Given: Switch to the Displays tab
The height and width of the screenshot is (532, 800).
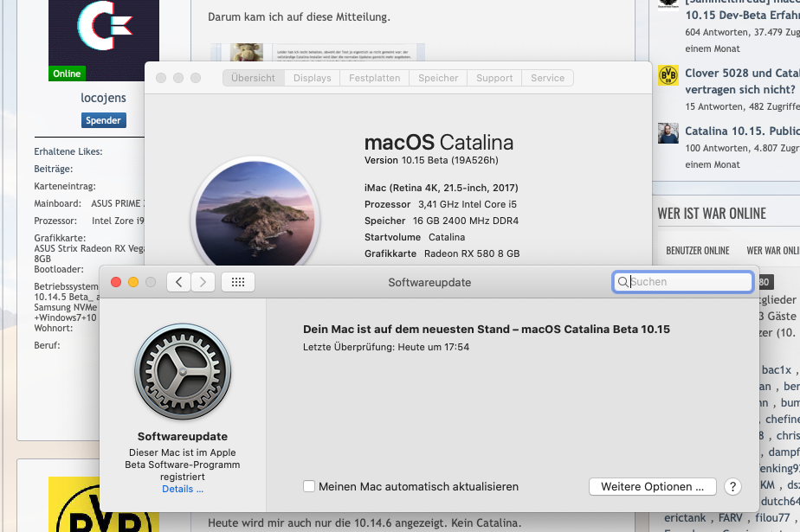Looking at the screenshot, I should click(x=313, y=78).
